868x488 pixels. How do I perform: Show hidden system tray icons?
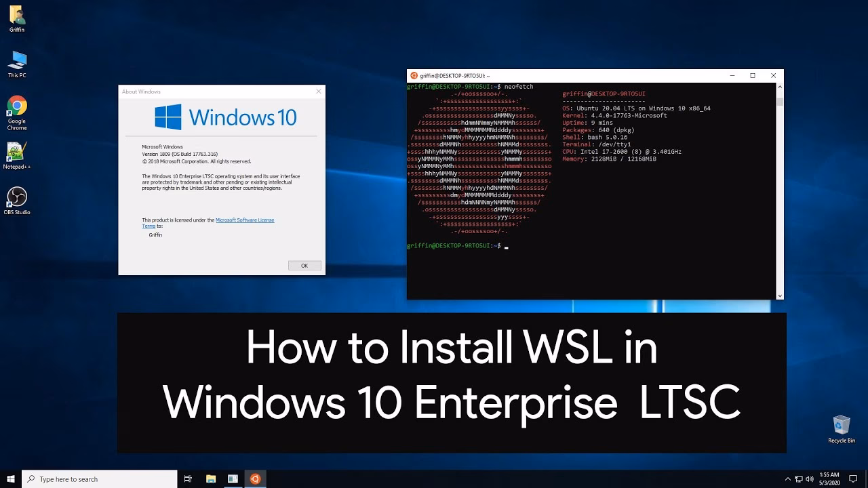[x=787, y=479]
